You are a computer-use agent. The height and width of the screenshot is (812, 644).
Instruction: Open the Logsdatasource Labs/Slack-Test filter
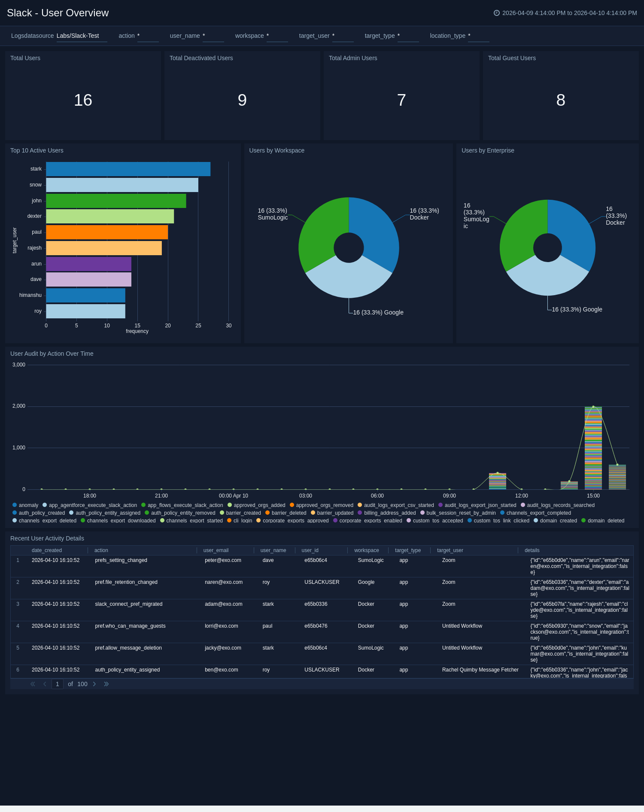tap(82, 36)
